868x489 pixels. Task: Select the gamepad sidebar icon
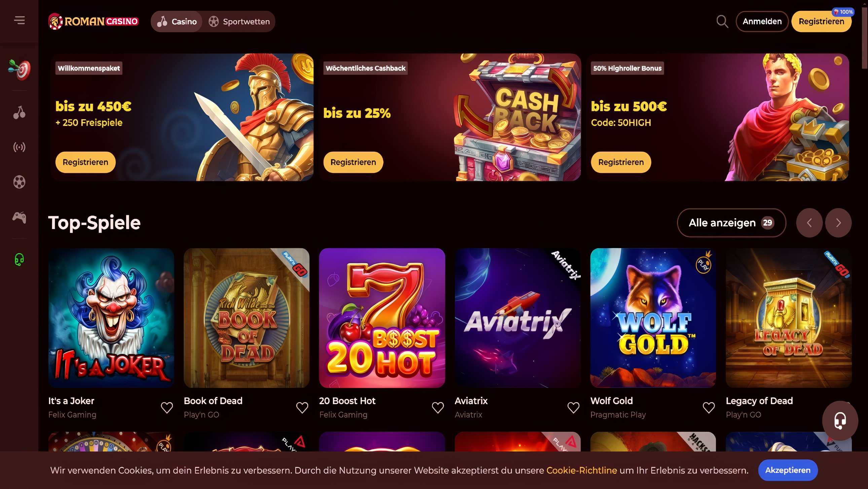pos(19,218)
